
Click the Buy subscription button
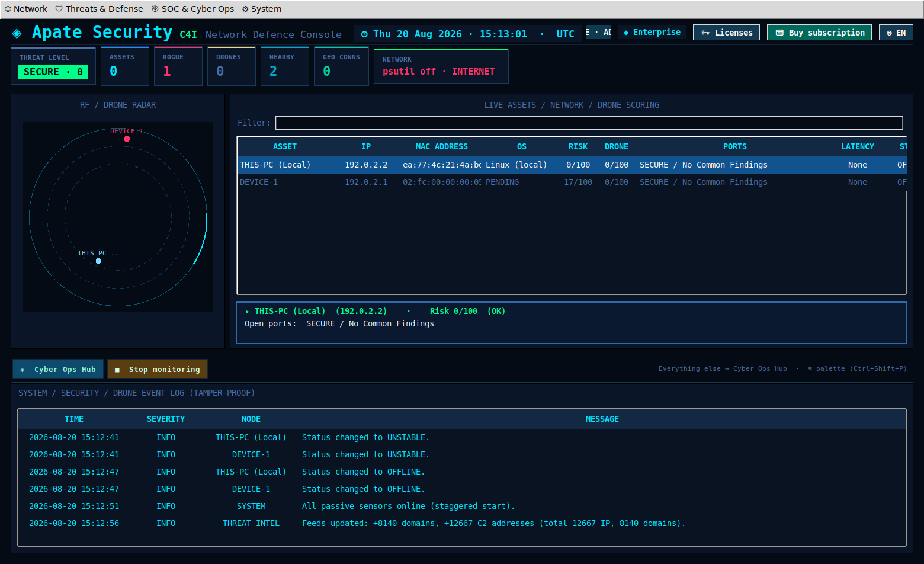(x=819, y=33)
